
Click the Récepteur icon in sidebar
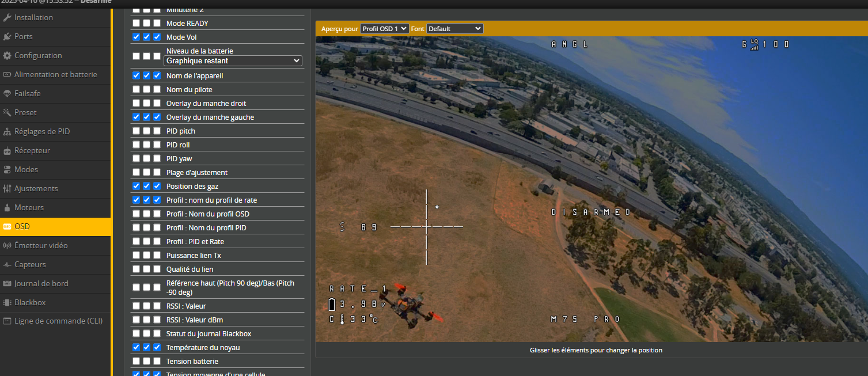[7, 150]
